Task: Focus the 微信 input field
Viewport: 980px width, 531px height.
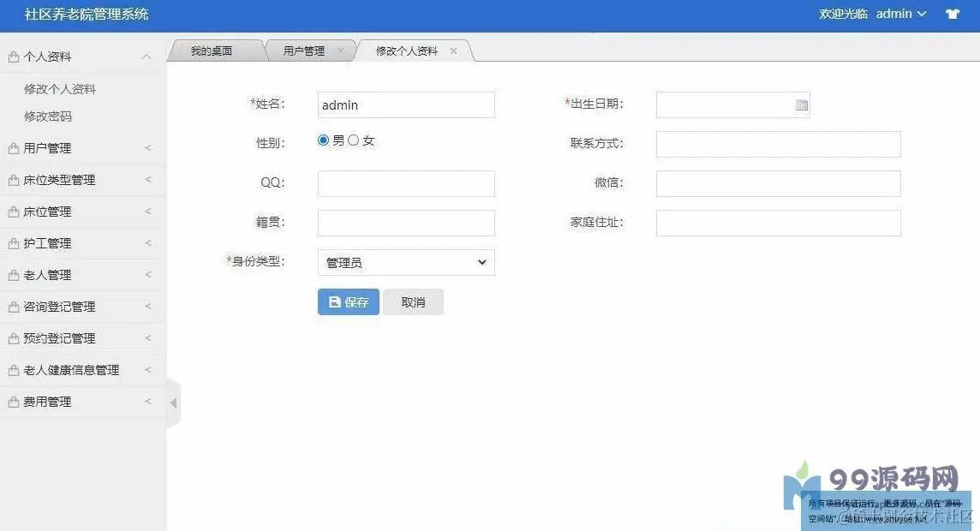Action: pos(778,183)
